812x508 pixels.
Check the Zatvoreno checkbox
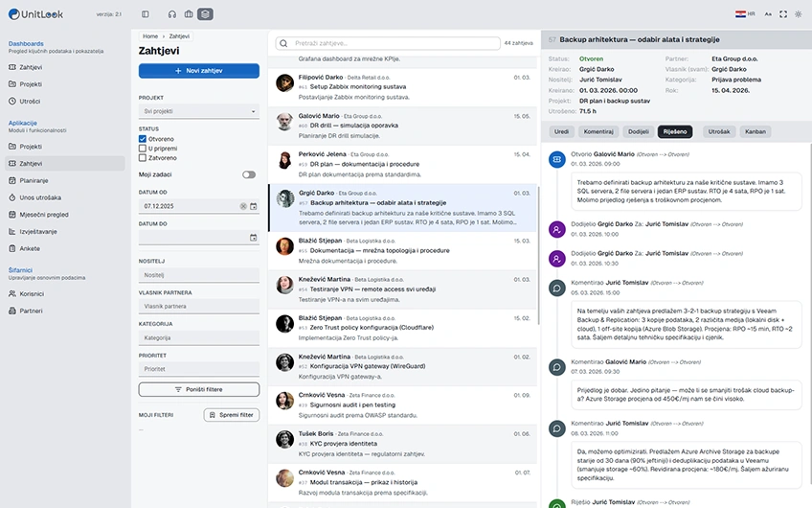tap(143, 157)
